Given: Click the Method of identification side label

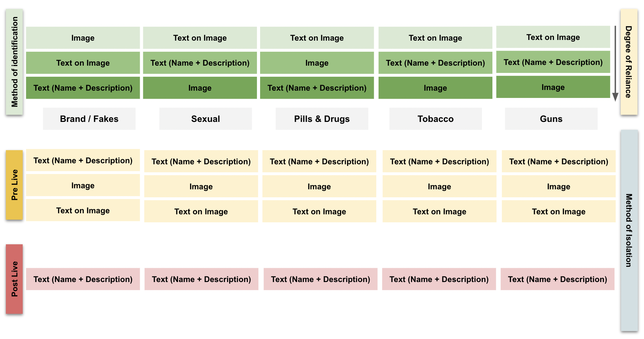Looking at the screenshot, I should pos(14,62).
